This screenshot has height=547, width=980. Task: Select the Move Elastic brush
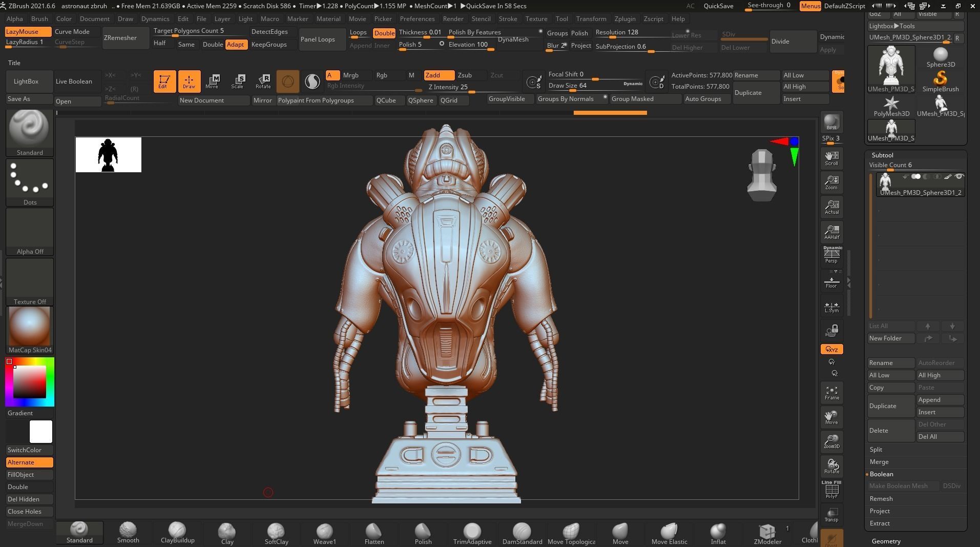pyautogui.click(x=669, y=533)
